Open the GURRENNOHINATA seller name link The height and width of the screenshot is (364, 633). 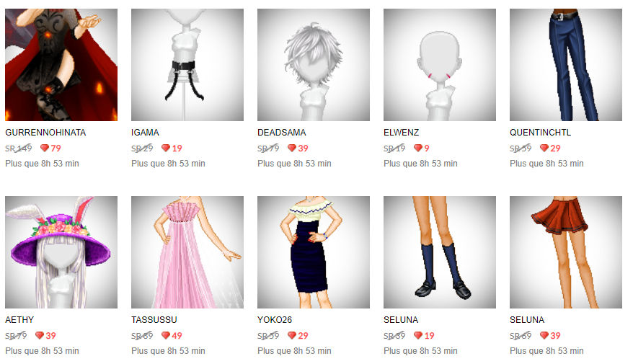(x=45, y=133)
